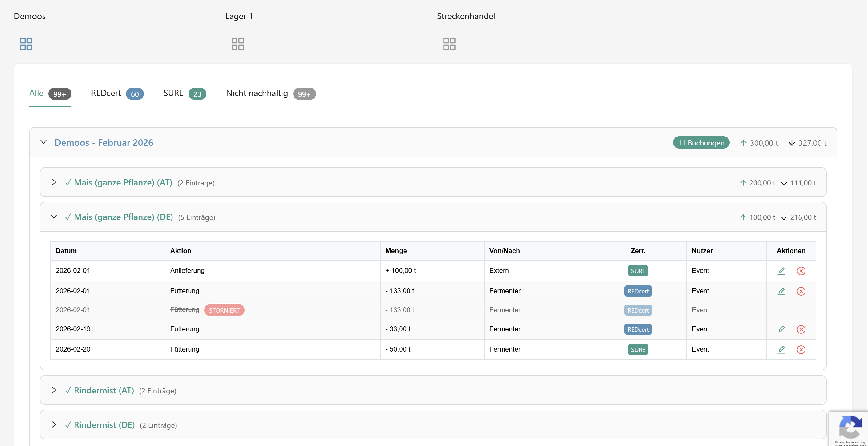Click the grid icon under Lager 1
The image size is (868, 446).
click(x=237, y=44)
